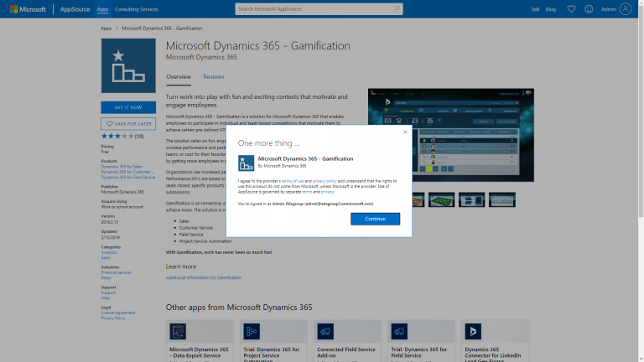Click the Connected Field Service app icon
Viewport: 644px width, 362px height.
[x=325, y=331]
